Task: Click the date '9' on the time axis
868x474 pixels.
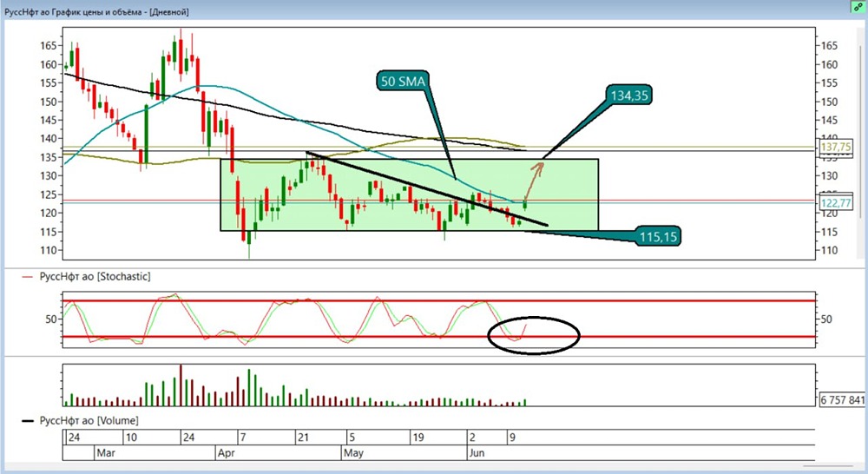Action: coord(513,438)
